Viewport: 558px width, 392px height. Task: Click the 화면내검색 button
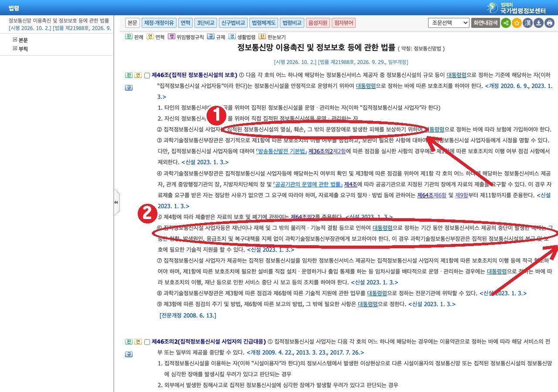[485, 23]
